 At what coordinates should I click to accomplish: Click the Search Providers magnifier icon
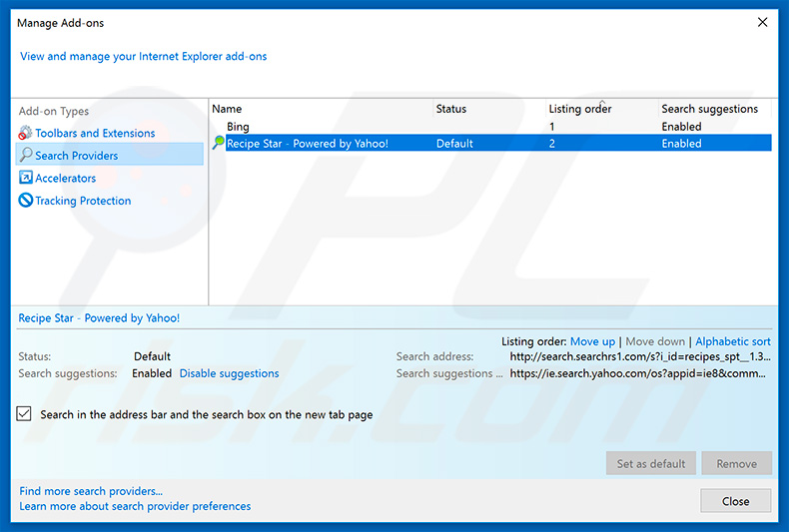[26, 155]
